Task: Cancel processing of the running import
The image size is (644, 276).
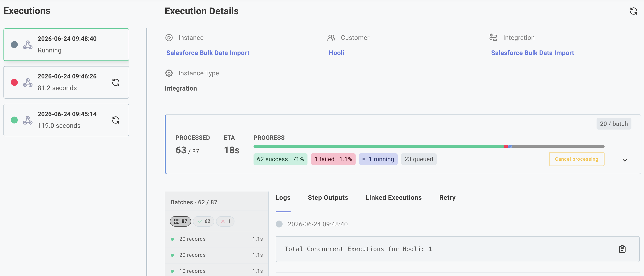Action: tap(576, 159)
